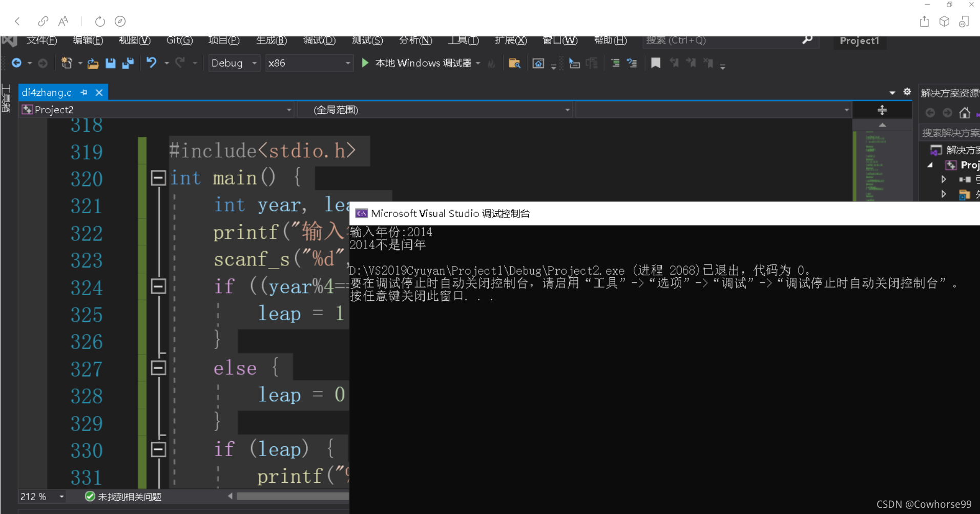
Task: Open the Debug (调试) menu
Action: click(319, 40)
